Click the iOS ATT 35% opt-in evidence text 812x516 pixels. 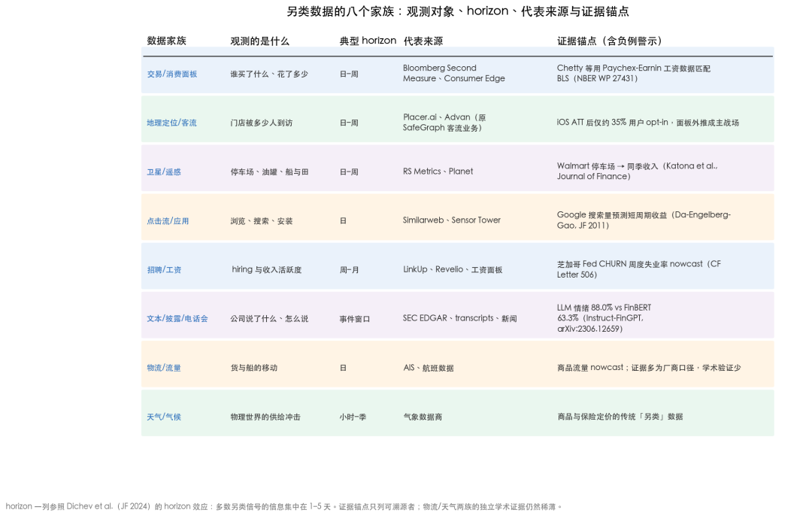648,123
